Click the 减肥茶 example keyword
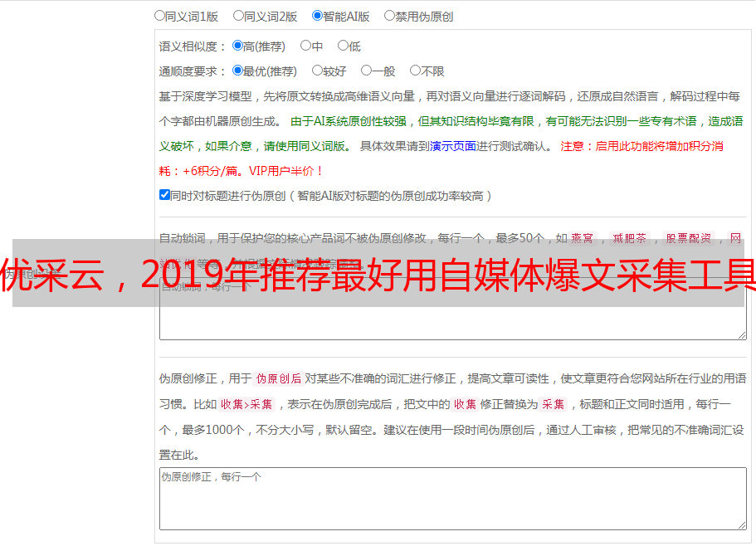 629,238
